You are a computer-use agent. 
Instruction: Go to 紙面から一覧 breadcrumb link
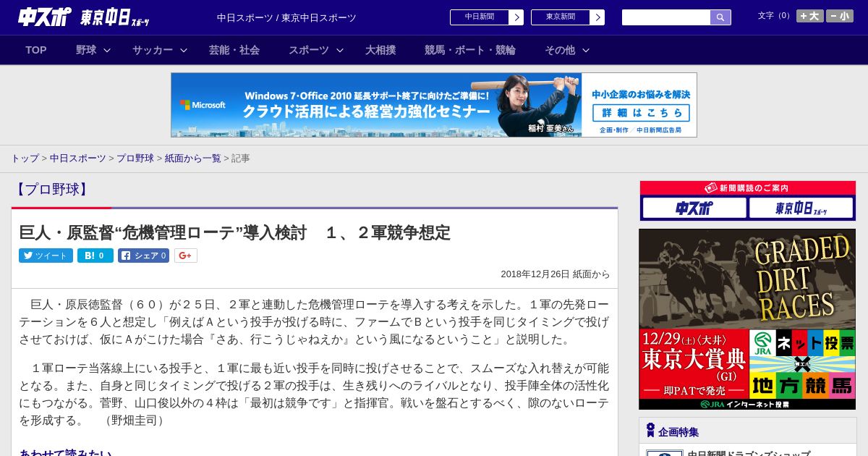coord(193,158)
